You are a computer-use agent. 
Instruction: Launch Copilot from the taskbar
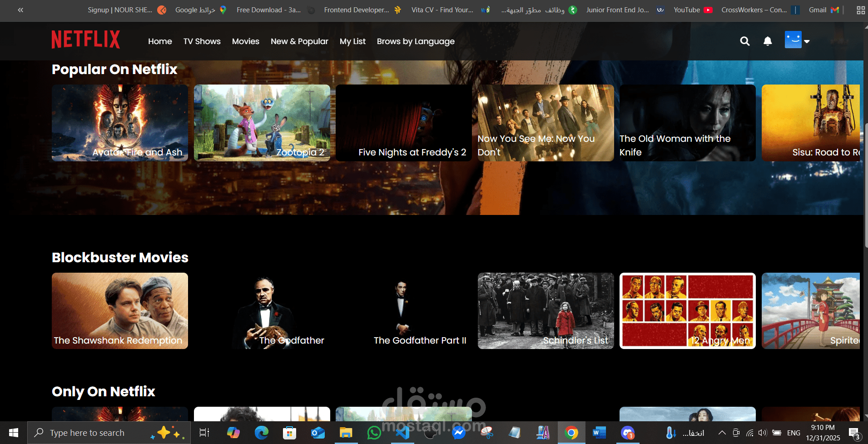233,433
